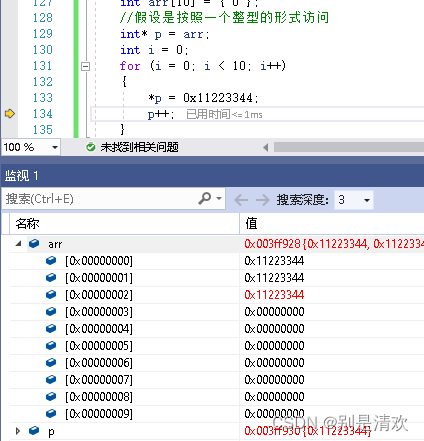Click the cube icon for [0x00000005]
Screen dimensions: 424x441
pos(51,345)
